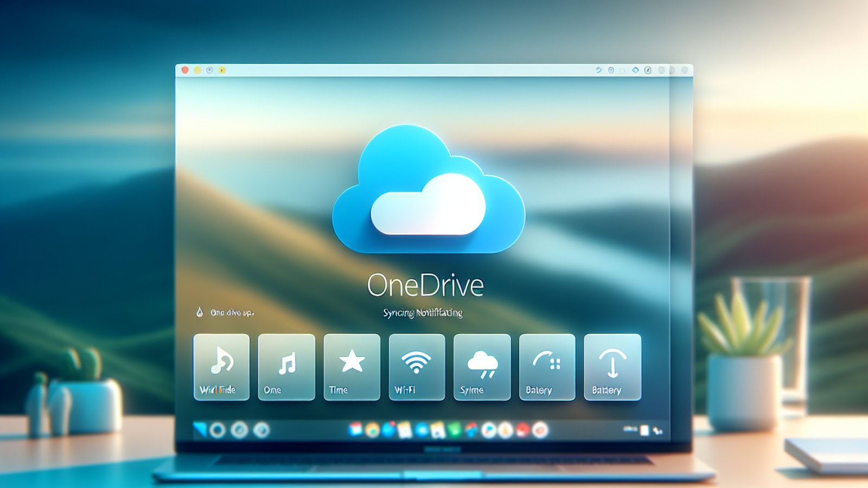Click the "OneDrive" title text
The image size is (868, 488).
(425, 285)
